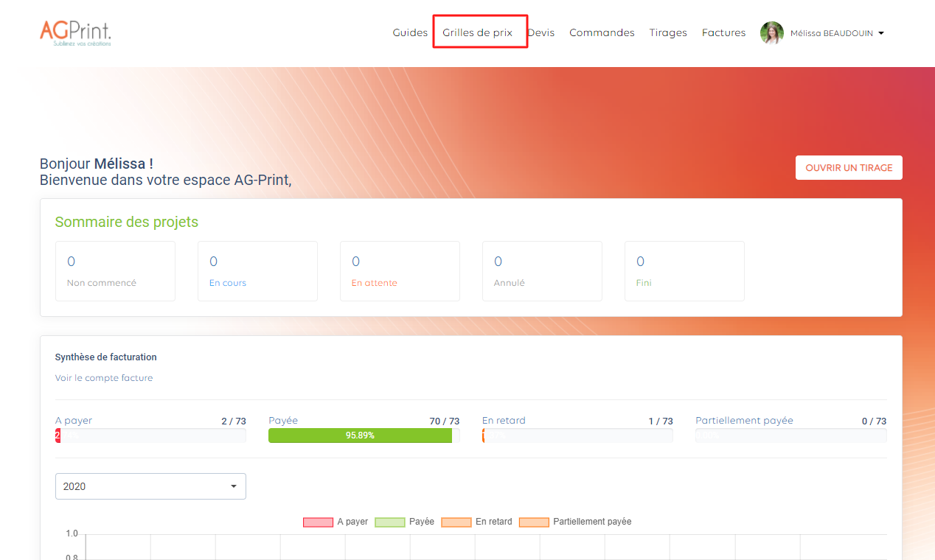This screenshot has width=935, height=560.
Task: Toggle the Payée legend color box
Action: click(x=389, y=522)
